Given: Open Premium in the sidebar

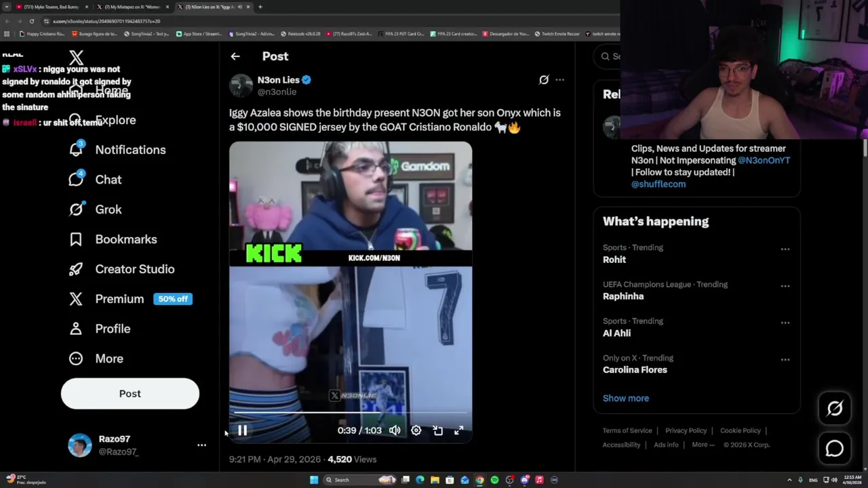Looking at the screenshot, I should [x=106, y=299].
